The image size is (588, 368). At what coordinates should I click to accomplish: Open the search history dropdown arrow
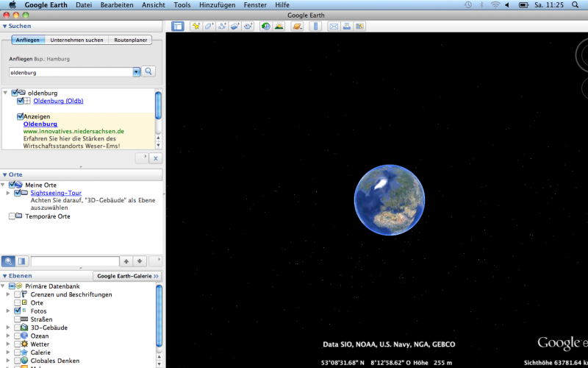[x=136, y=72]
